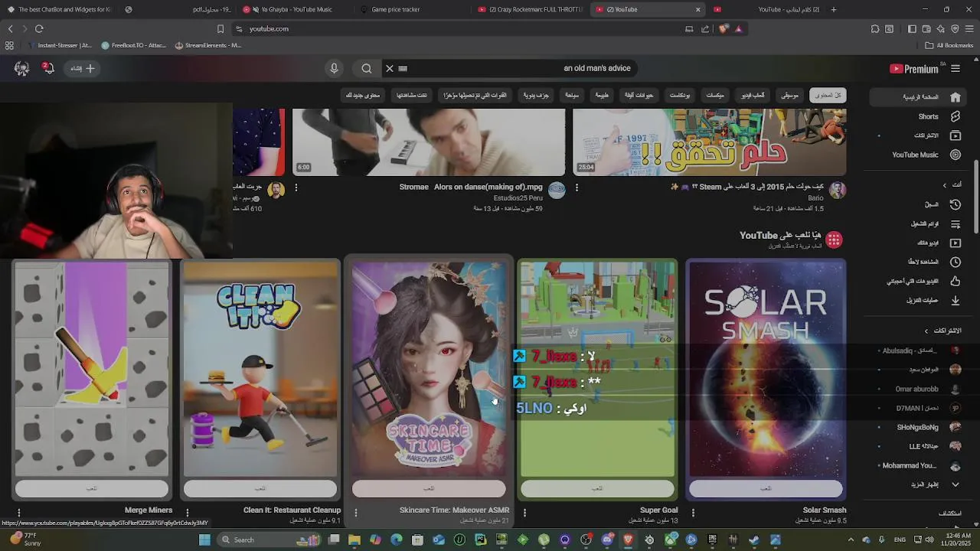Switch to the Game price tracker tab
Screen dimensions: 980x551
pyautogui.click(x=396, y=9)
